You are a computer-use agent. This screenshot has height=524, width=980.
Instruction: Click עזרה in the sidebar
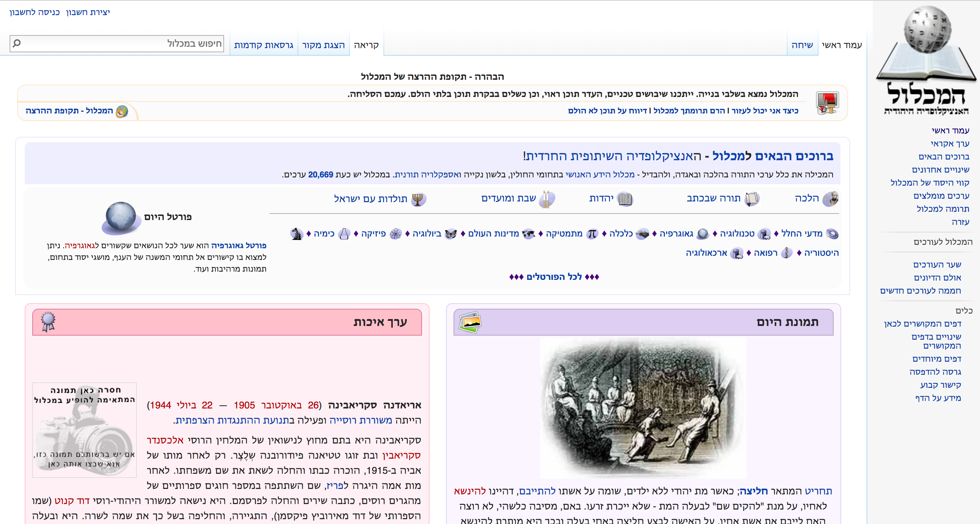(x=960, y=222)
